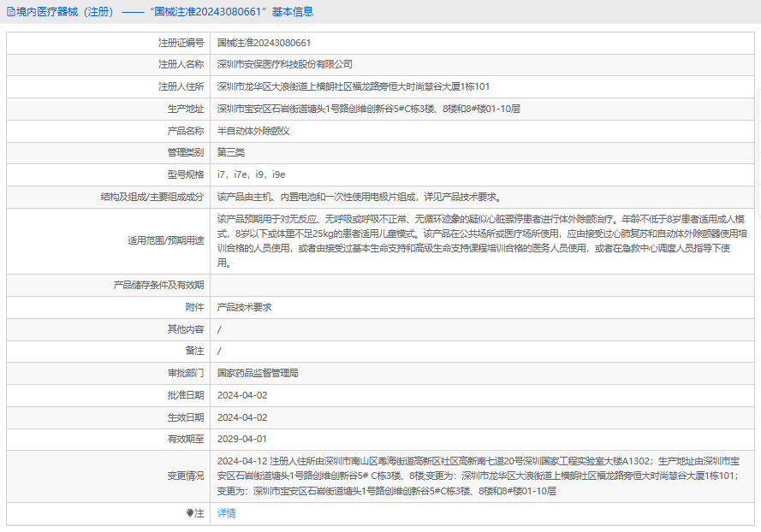Click the effective date in 生效日期 row
This screenshot has width=761, height=532.
pyautogui.click(x=242, y=417)
